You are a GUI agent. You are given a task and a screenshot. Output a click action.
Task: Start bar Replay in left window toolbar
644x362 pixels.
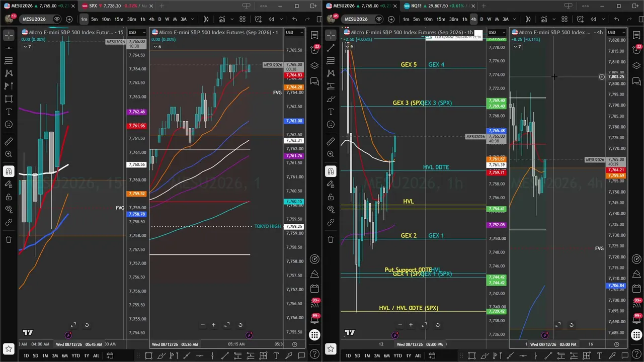click(271, 19)
